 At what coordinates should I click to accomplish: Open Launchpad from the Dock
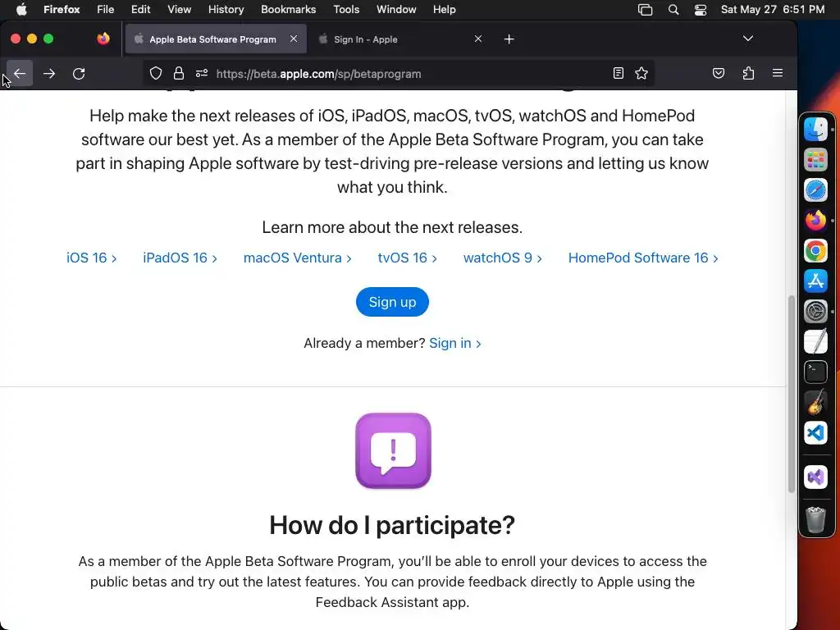tap(815, 160)
